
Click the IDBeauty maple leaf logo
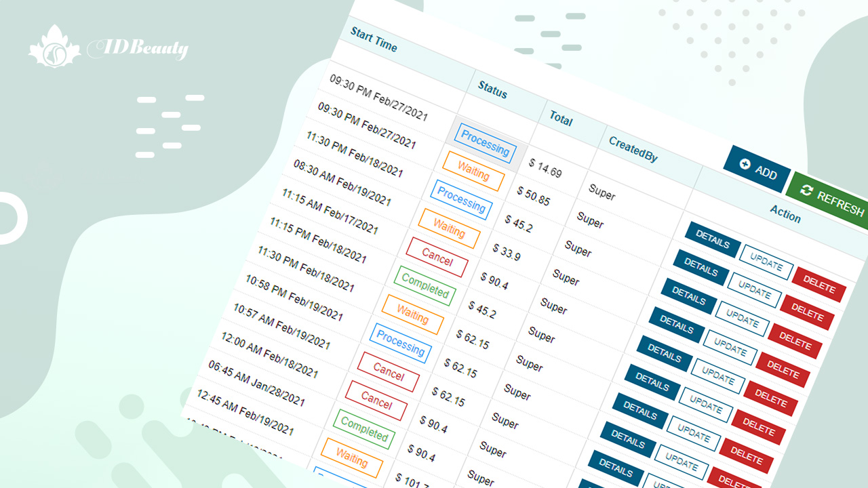[x=50, y=47]
